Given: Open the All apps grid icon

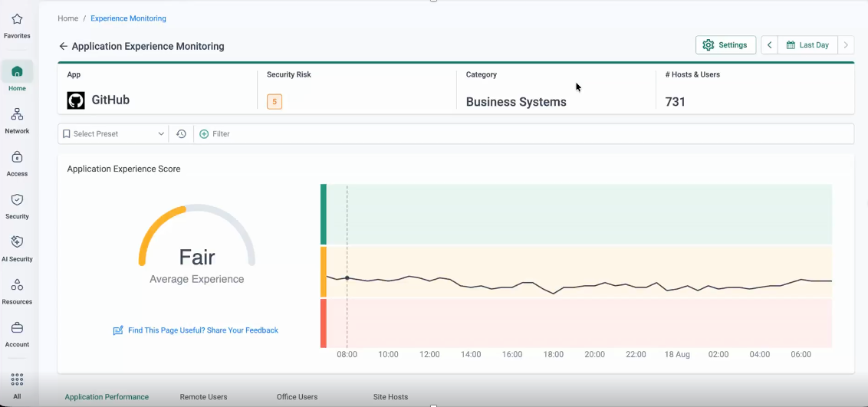Looking at the screenshot, I should (x=17, y=379).
